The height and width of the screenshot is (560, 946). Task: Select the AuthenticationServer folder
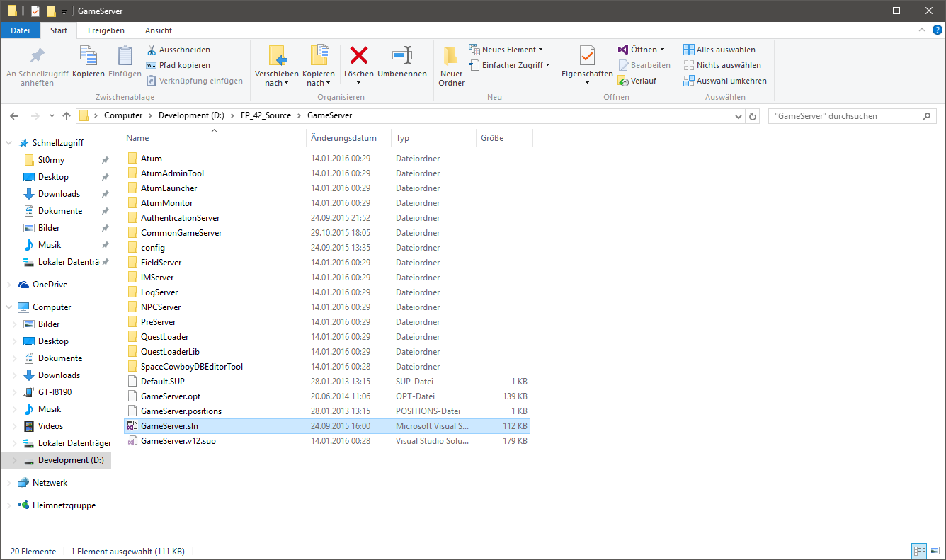point(326,217)
